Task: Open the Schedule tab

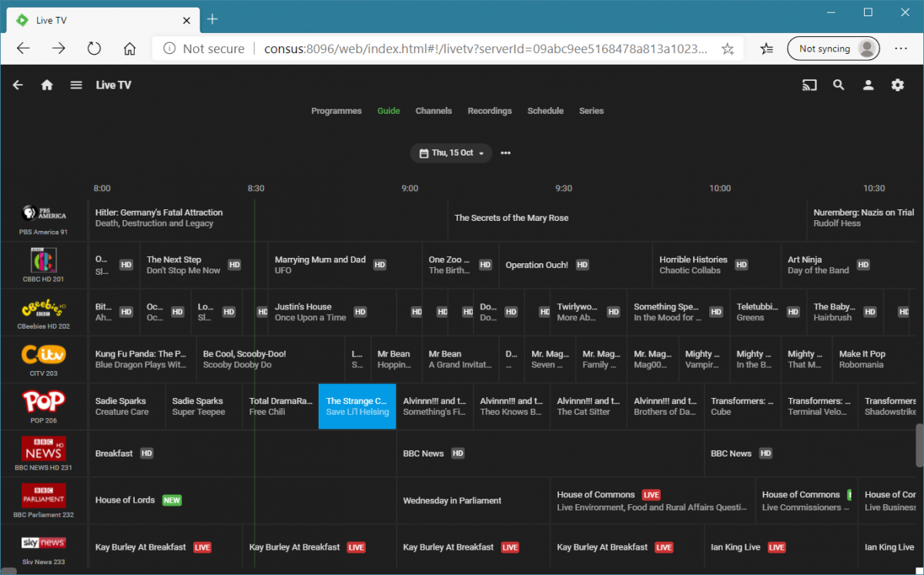Action: (545, 111)
